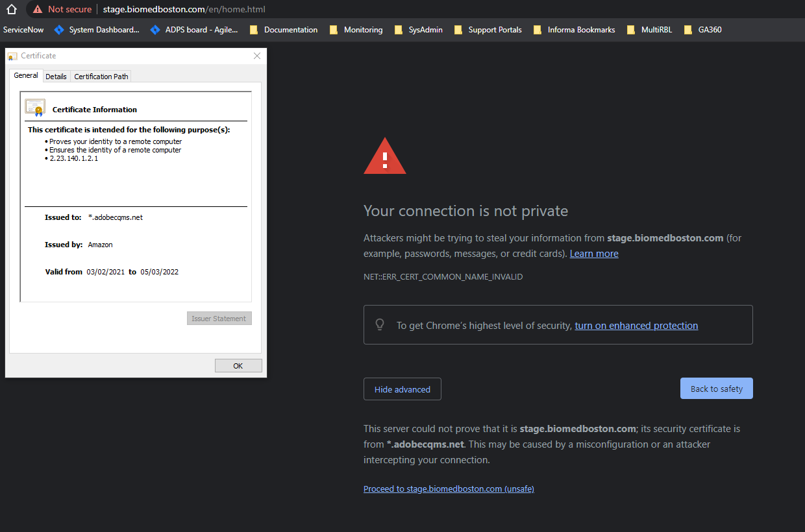Select the 05/03/2022 expiry date
805x532 pixels.
click(x=159, y=272)
